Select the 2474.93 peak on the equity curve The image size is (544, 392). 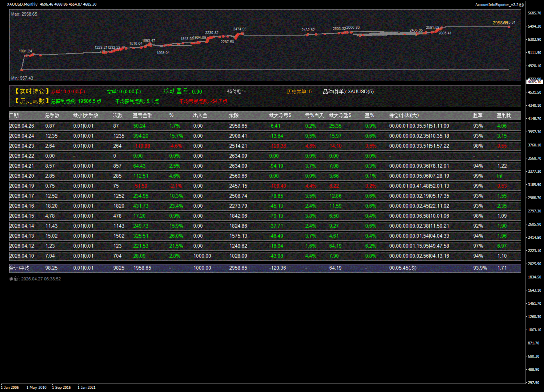click(x=240, y=29)
